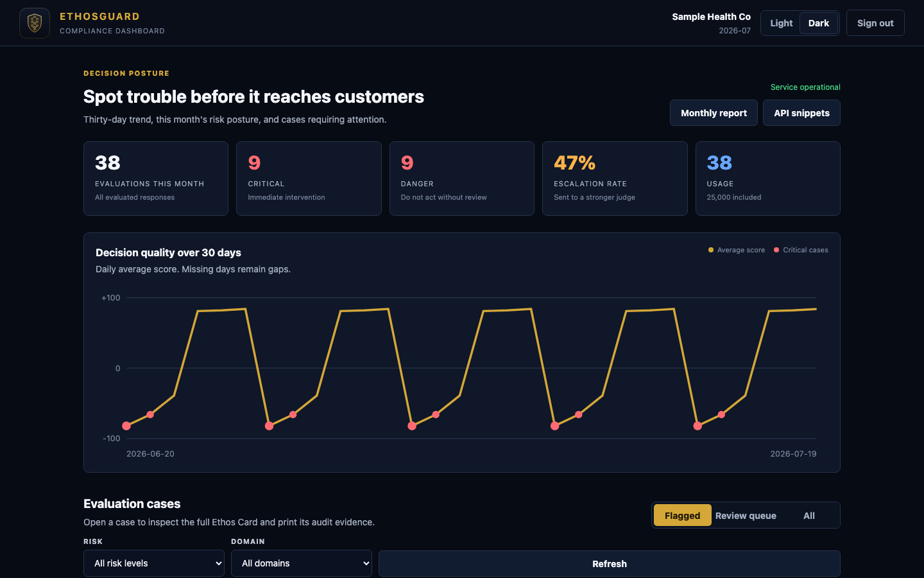Image resolution: width=924 pixels, height=578 pixels.
Task: Open the All risk levels dropdown
Action: point(154,563)
